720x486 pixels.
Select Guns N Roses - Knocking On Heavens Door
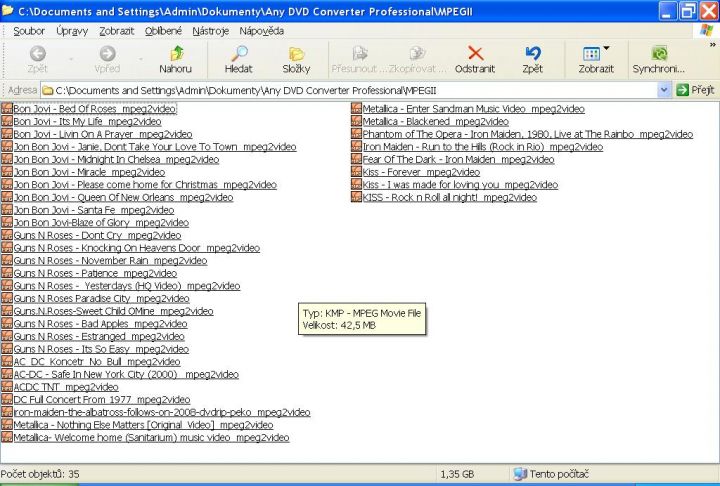(x=137, y=248)
